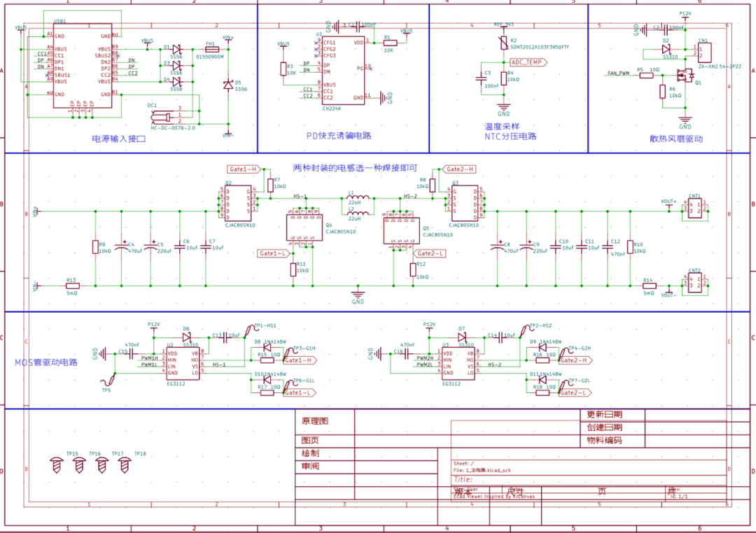Select DC1 barrel jack symbol

tap(161, 117)
